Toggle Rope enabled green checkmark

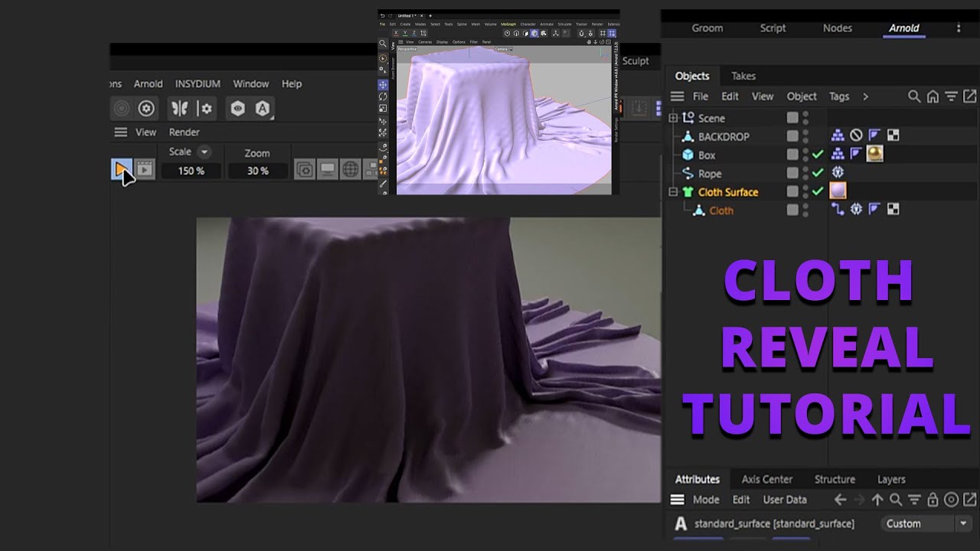[x=818, y=173]
